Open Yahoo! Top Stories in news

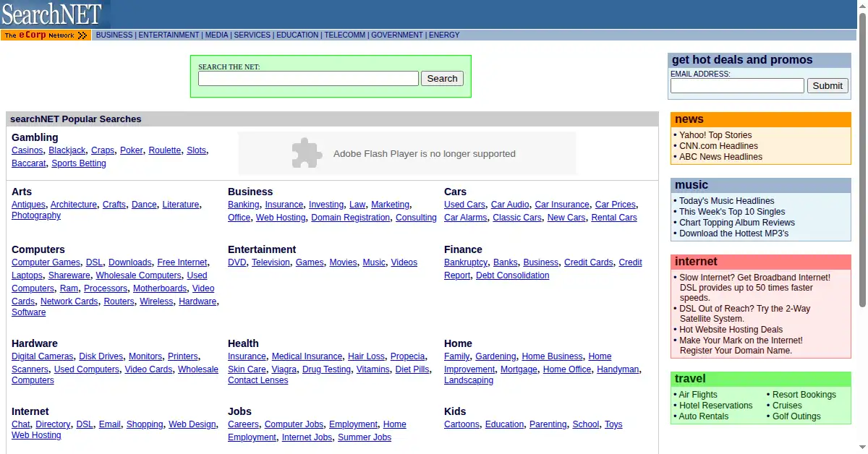(715, 135)
